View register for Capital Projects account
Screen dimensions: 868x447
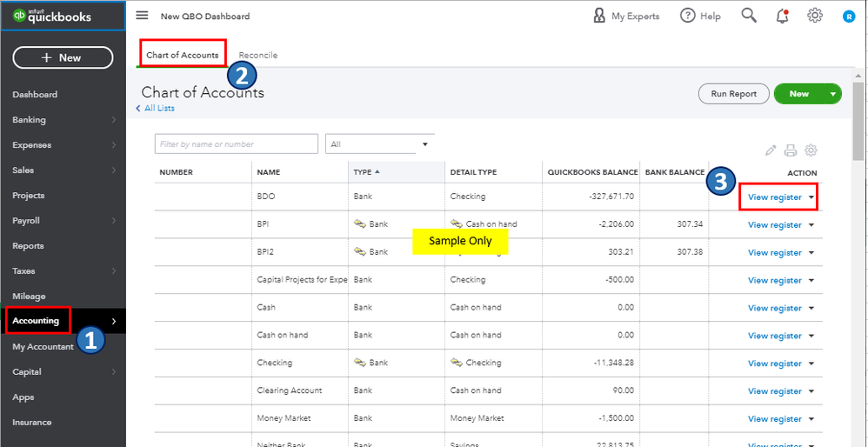pyautogui.click(x=774, y=280)
